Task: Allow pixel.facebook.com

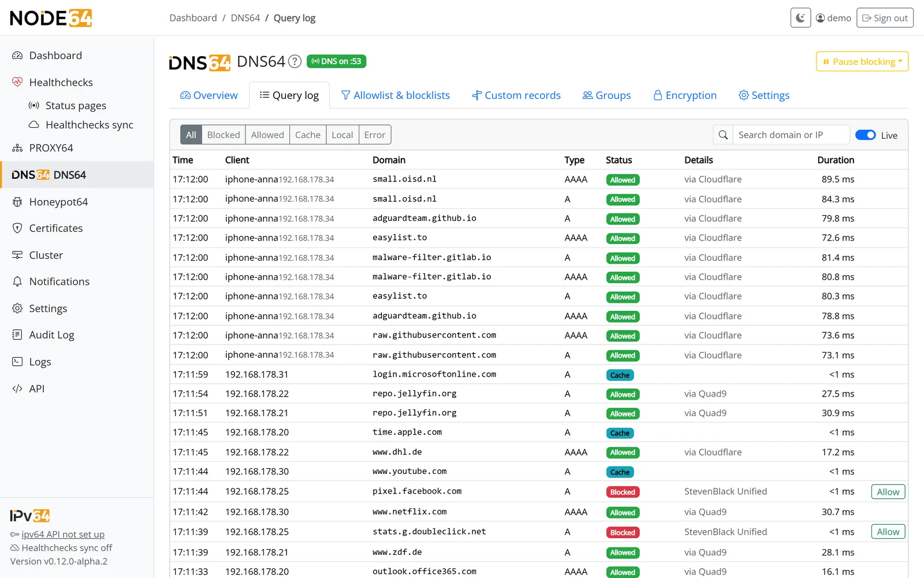Action: (888, 492)
